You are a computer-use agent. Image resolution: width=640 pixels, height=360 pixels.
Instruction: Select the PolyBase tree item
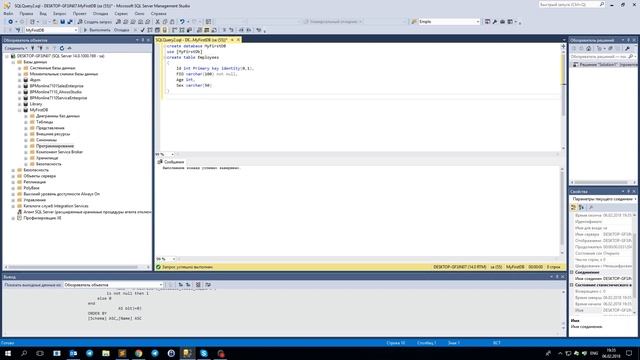pos(31,188)
